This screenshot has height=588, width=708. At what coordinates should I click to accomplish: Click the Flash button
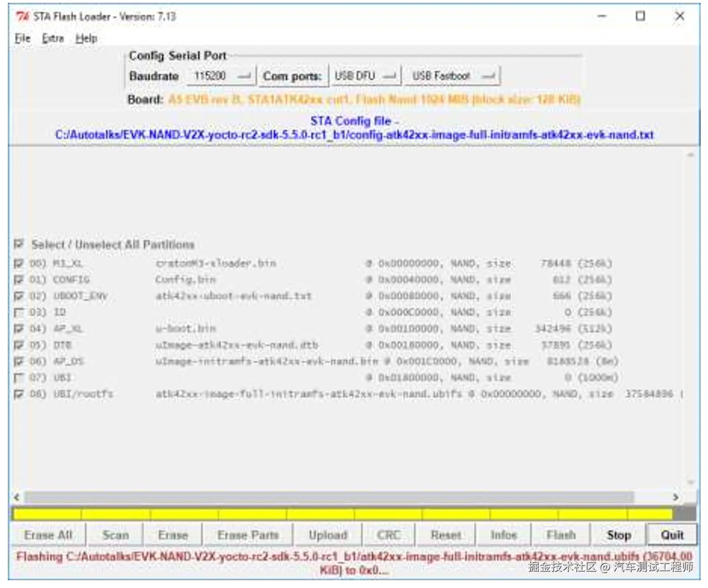click(x=561, y=535)
